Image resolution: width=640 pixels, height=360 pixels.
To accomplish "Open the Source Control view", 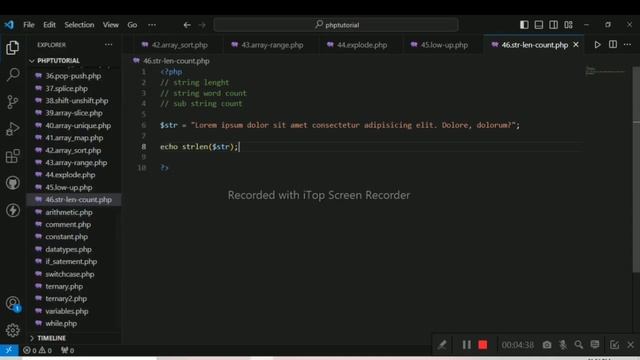I will [x=13, y=102].
